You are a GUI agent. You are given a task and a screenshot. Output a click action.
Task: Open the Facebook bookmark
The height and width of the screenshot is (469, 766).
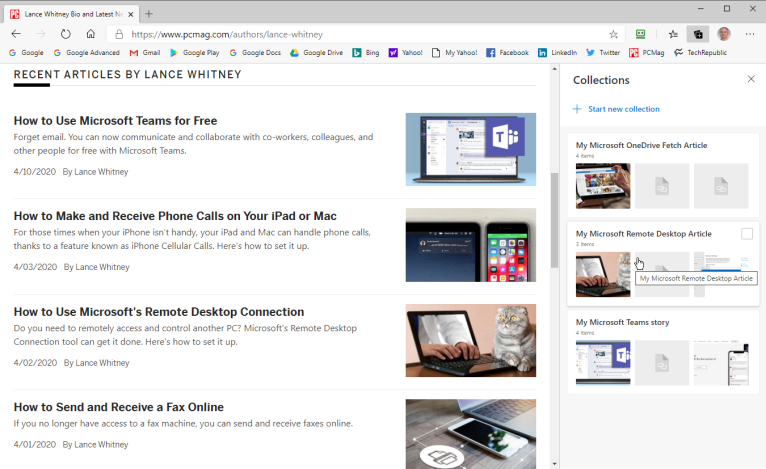tap(508, 53)
